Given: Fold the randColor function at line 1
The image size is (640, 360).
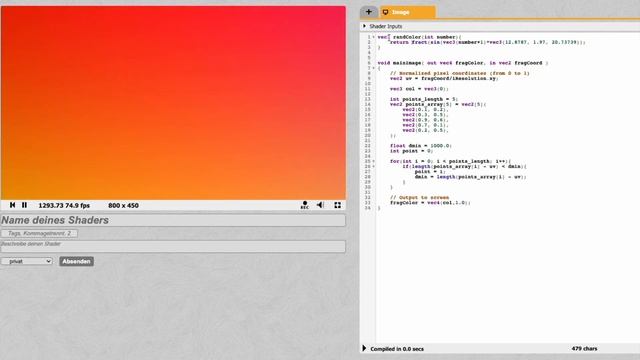Looking at the screenshot, I should point(373,37).
